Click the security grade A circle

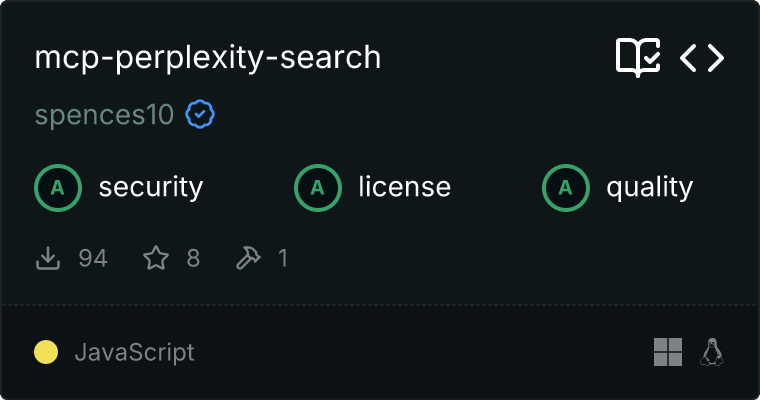tap(58, 188)
